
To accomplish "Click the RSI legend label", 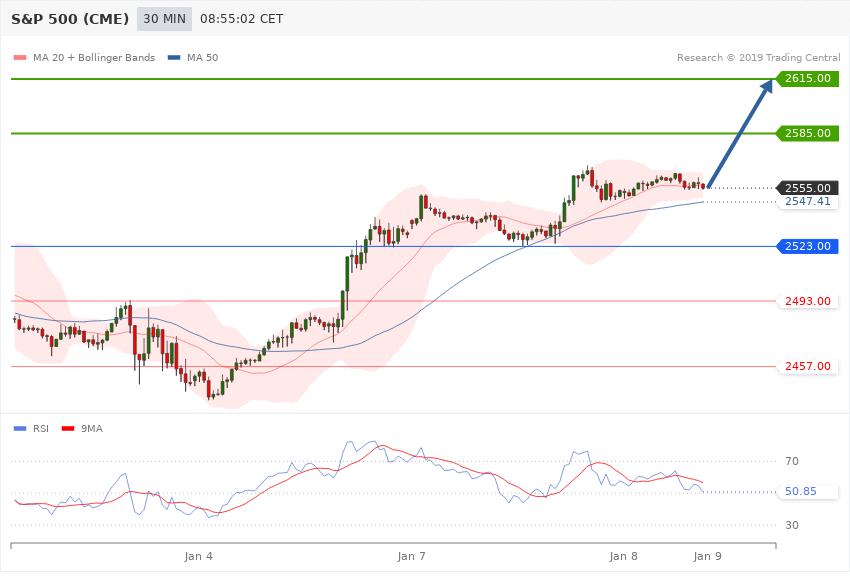I will point(41,429).
